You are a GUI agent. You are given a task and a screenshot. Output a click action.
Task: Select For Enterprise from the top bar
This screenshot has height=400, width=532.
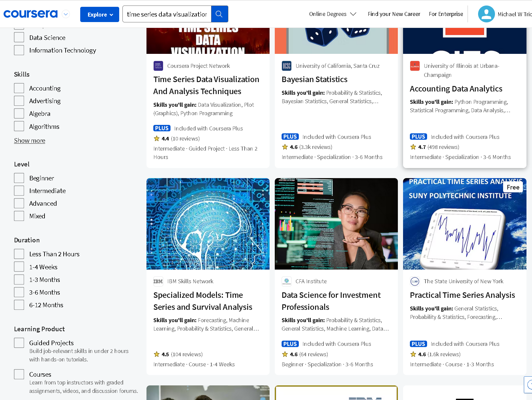tap(446, 14)
